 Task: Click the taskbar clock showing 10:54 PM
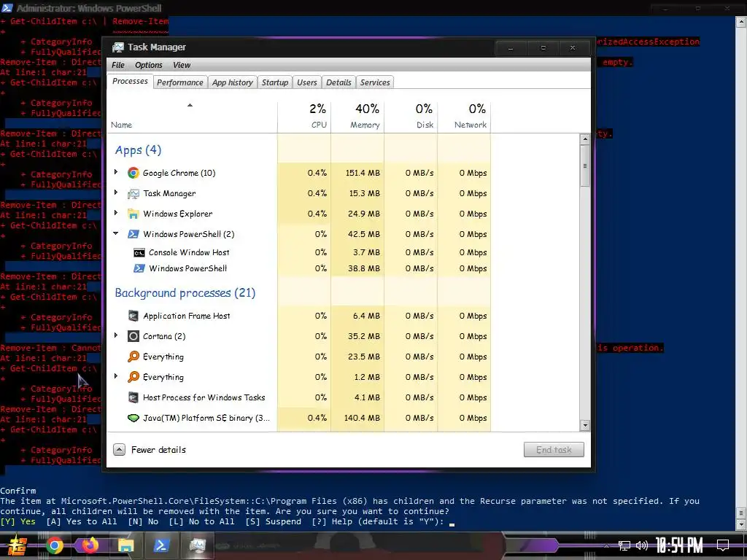pos(679,545)
